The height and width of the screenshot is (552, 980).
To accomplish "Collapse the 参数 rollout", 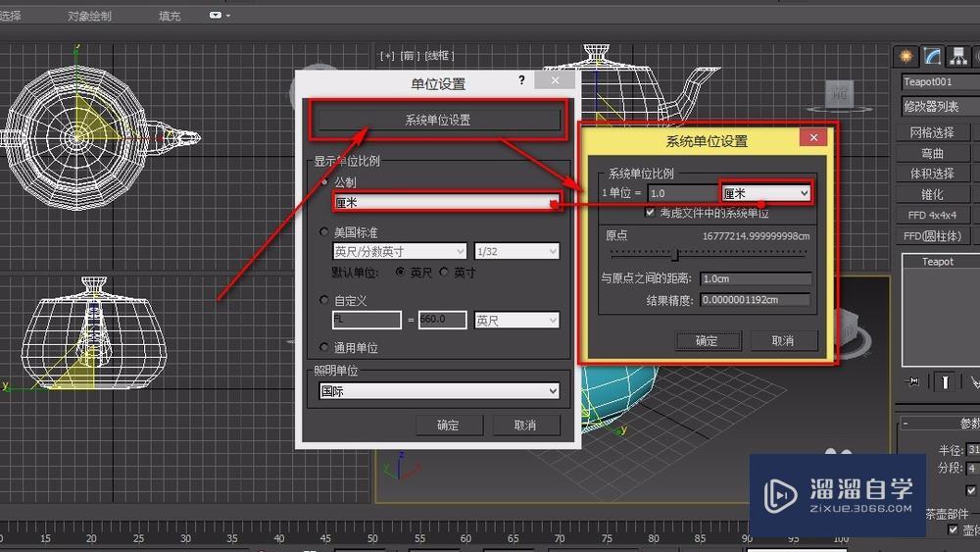I will 940,424.
